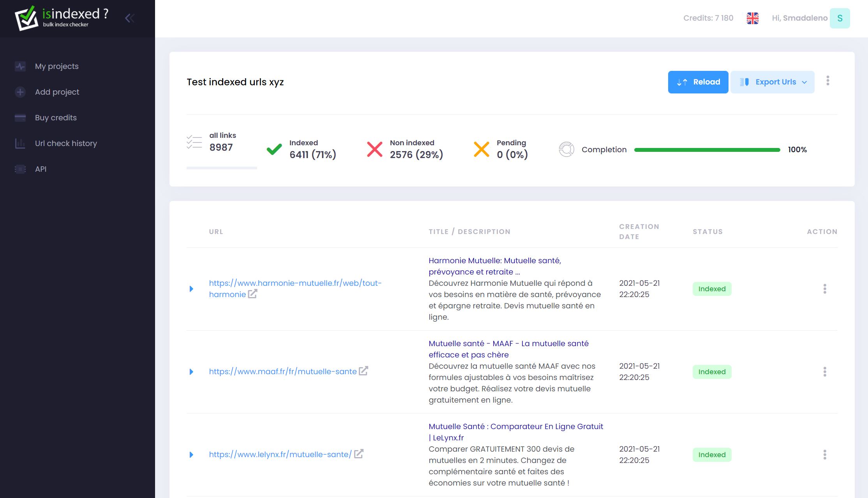Click the ACTION column header
This screenshot has height=498, width=868.
tap(822, 232)
